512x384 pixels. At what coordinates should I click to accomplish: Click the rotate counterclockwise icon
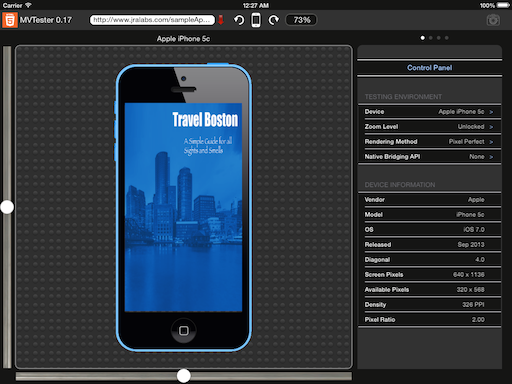[239, 20]
